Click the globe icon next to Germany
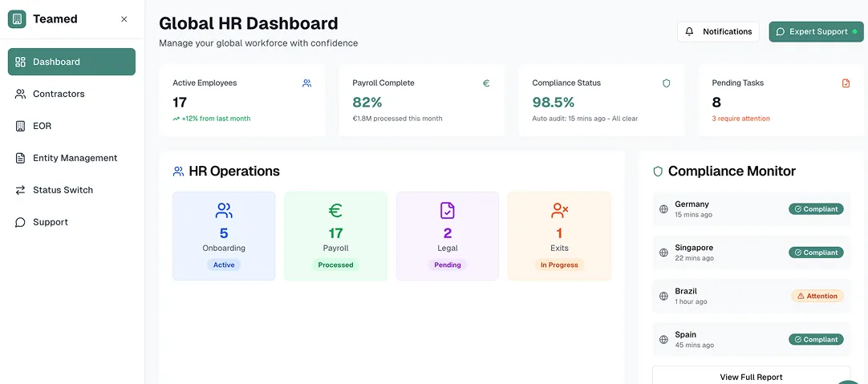 [x=663, y=209]
